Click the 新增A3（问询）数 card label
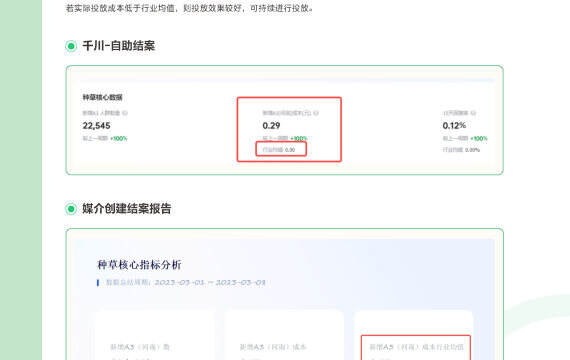Screen dimensions: 570x360 (140, 347)
